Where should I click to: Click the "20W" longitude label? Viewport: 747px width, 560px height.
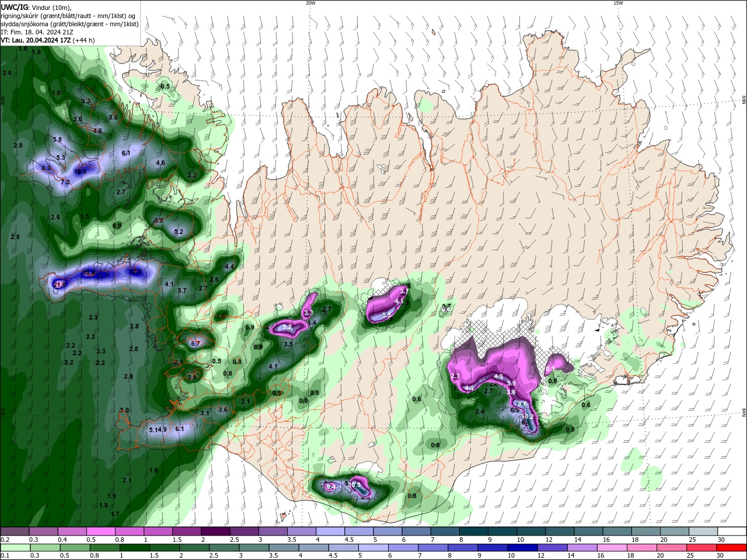coord(310,3)
